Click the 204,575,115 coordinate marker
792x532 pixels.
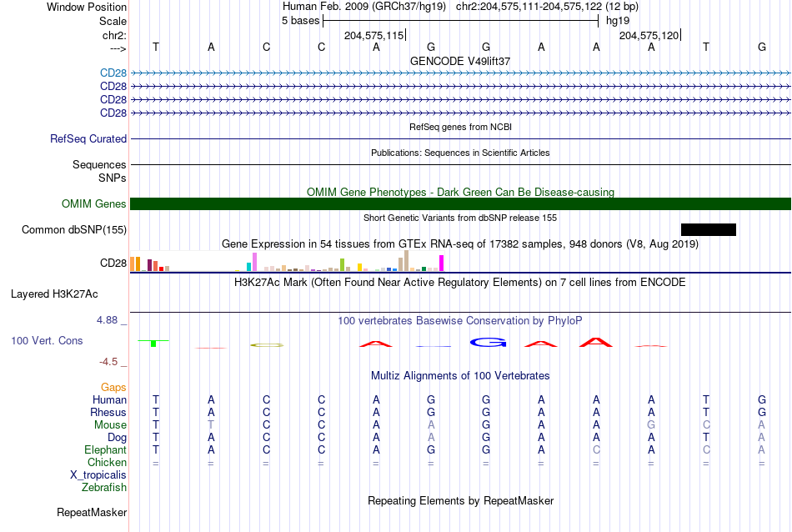[x=373, y=35]
